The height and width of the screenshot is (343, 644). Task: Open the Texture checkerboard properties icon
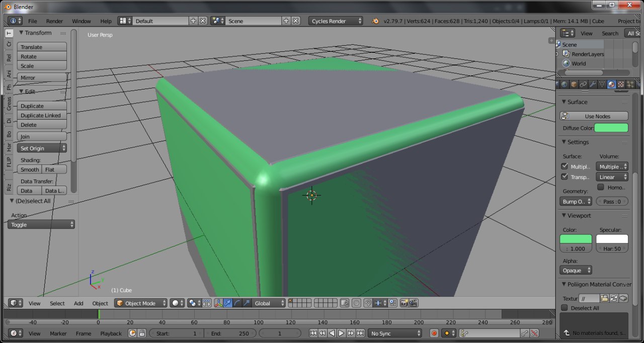621,84
